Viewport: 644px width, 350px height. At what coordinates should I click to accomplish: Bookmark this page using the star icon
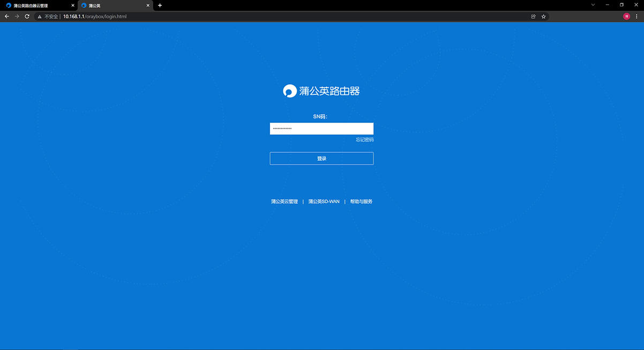tap(543, 16)
